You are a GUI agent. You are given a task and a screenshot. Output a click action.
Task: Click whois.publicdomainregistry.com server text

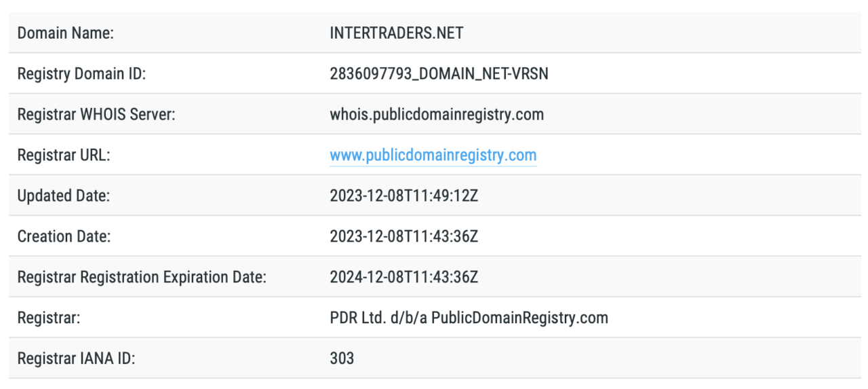coord(437,115)
